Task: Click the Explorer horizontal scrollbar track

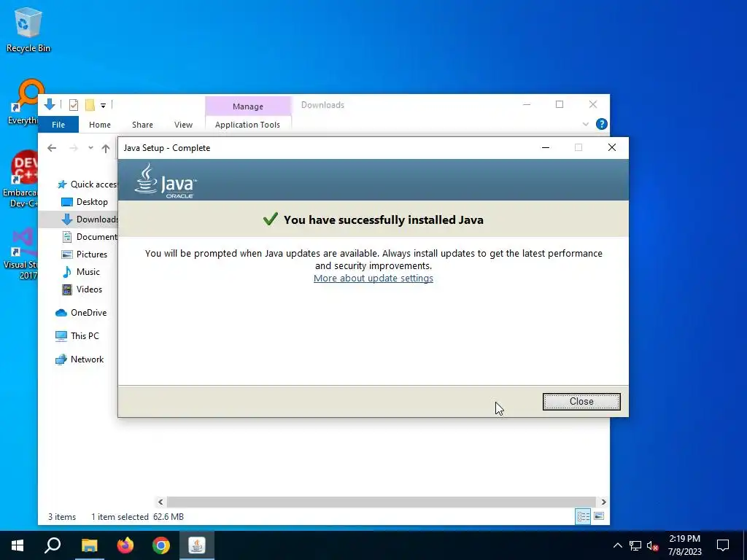Action: pyautogui.click(x=381, y=502)
